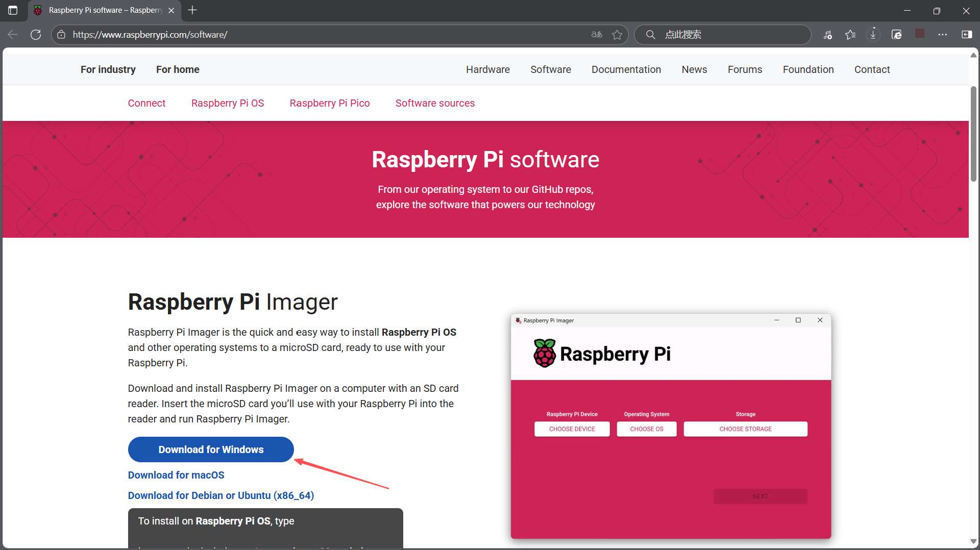The image size is (980, 550).
Task: Open the News menu item
Action: pos(695,69)
